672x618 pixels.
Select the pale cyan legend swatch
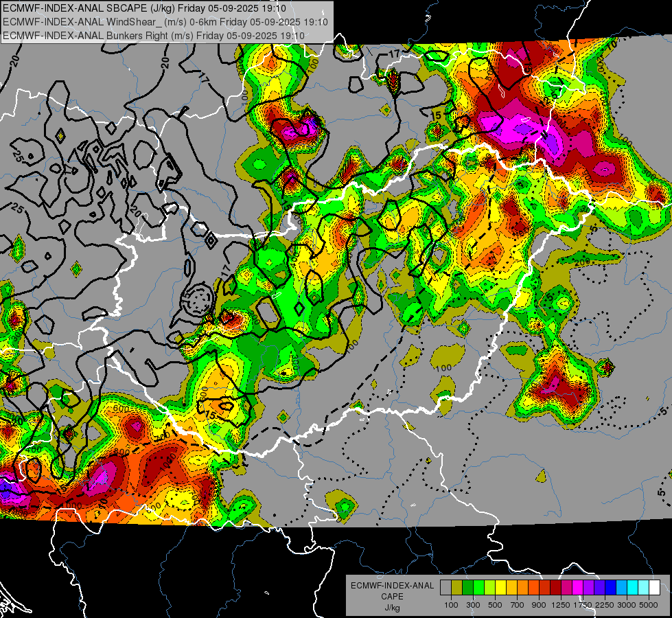[644, 588]
